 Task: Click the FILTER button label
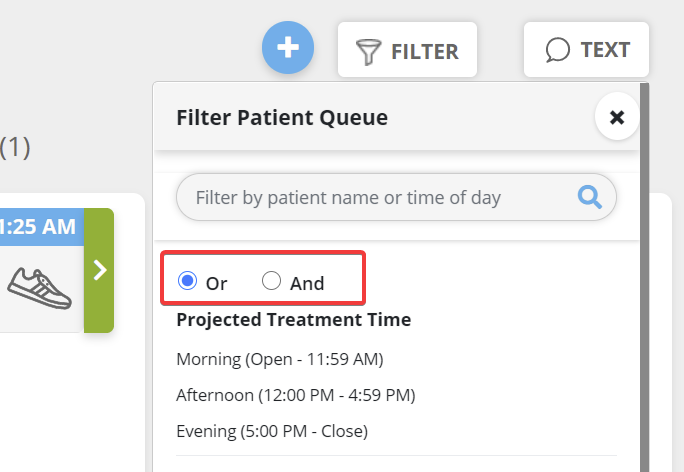point(425,52)
